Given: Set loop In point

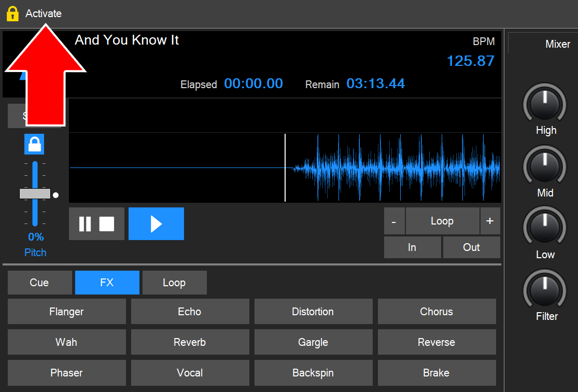Looking at the screenshot, I should (412, 247).
